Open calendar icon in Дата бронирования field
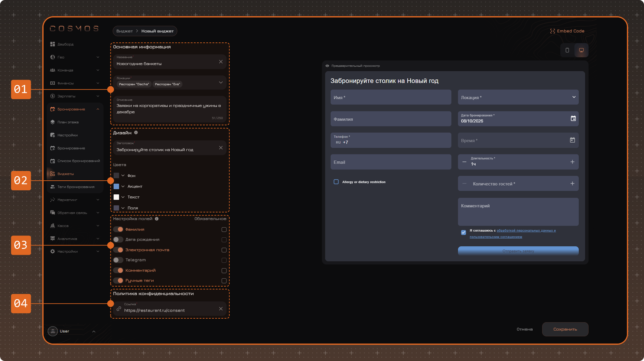644x361 pixels. [573, 118]
